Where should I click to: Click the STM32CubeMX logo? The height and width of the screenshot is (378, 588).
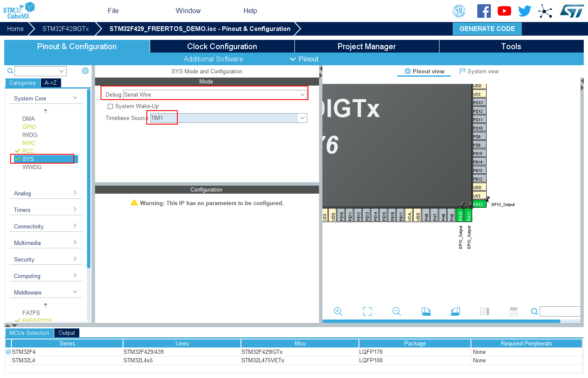click(x=19, y=11)
